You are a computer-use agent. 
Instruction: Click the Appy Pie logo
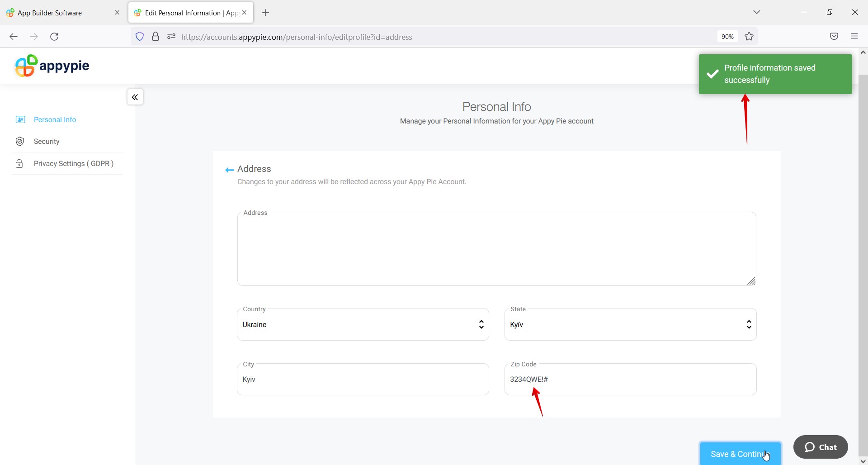click(x=52, y=66)
